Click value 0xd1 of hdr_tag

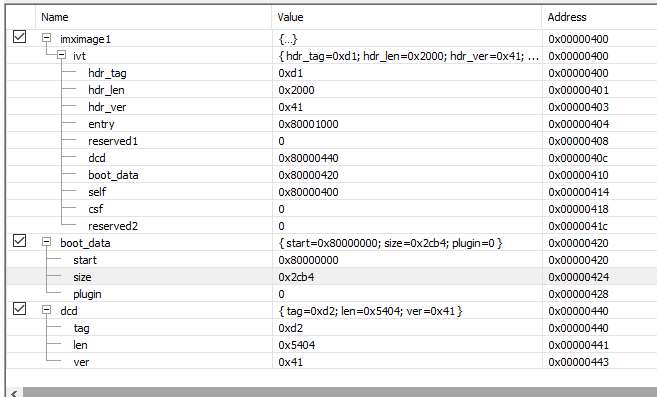pyautogui.click(x=290, y=73)
